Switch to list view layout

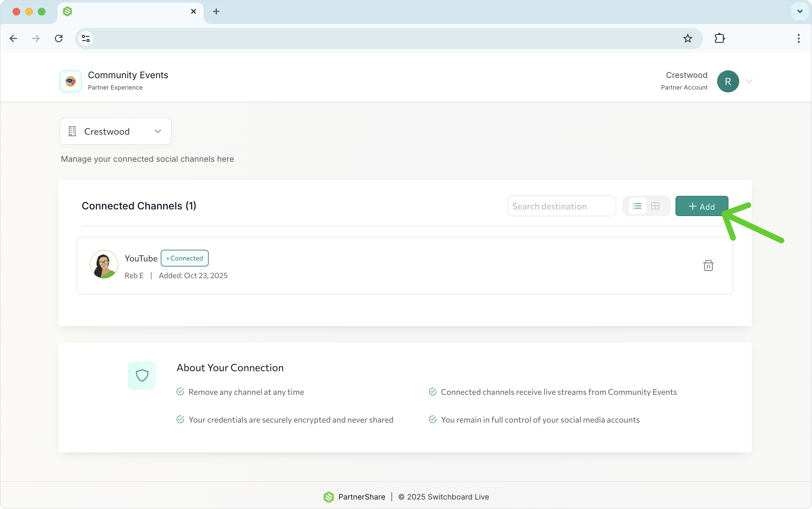click(637, 206)
